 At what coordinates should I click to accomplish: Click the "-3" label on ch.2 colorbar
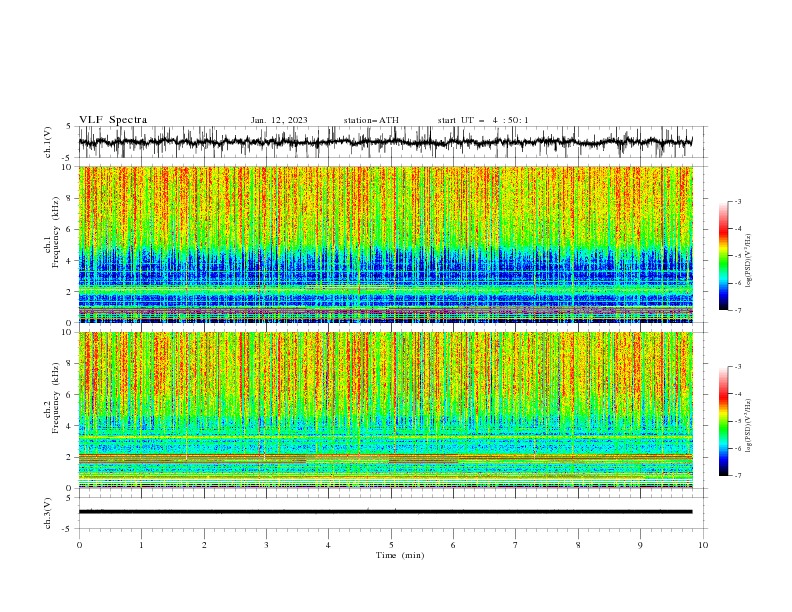click(737, 367)
